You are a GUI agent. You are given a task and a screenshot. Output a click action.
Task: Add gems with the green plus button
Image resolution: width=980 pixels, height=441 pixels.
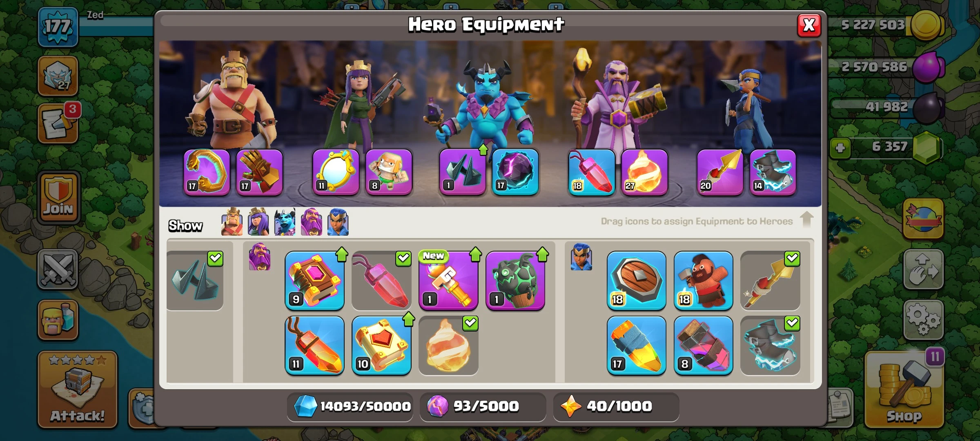[840, 148]
